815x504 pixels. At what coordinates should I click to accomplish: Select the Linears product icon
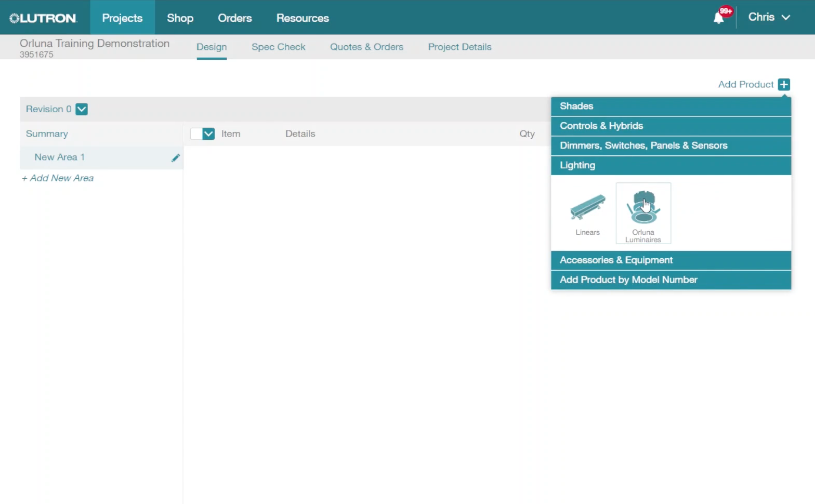(588, 214)
